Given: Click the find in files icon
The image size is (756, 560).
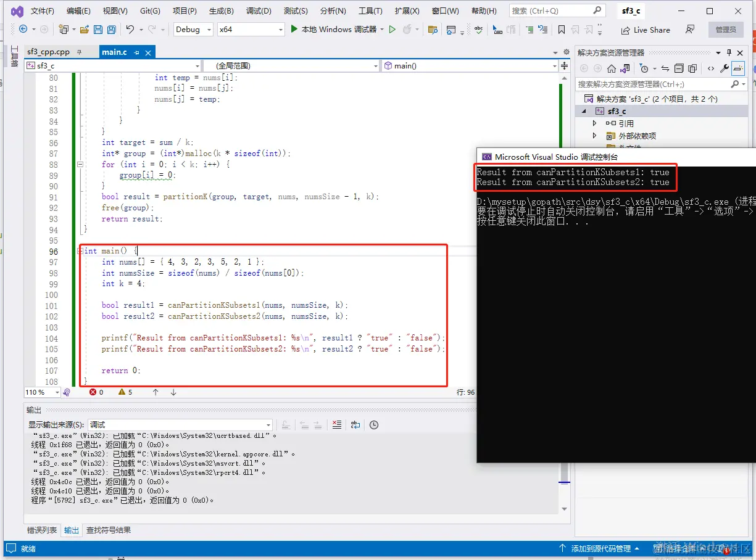Looking at the screenshot, I should (x=433, y=30).
